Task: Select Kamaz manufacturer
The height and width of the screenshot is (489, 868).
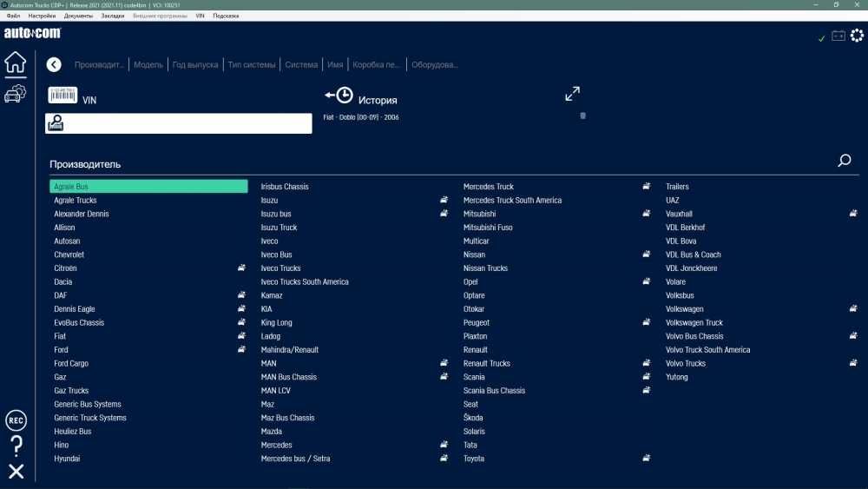Action: pyautogui.click(x=271, y=295)
